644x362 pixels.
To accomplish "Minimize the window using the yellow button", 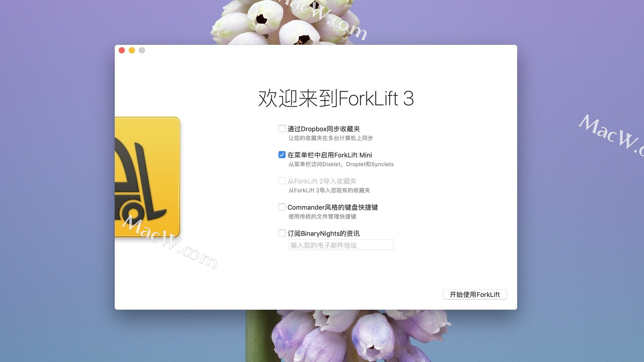I will 132,50.
